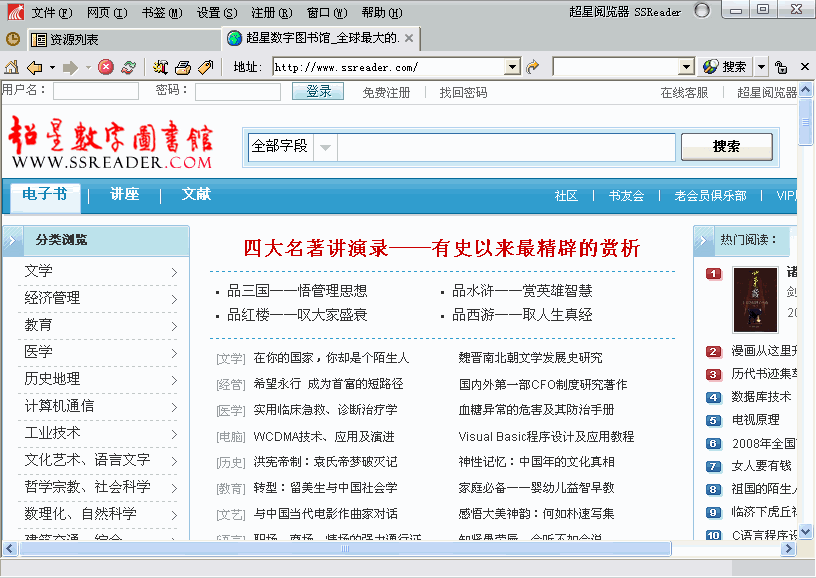Open the 免费注册 link
This screenshot has width=816, height=578.
386,93
